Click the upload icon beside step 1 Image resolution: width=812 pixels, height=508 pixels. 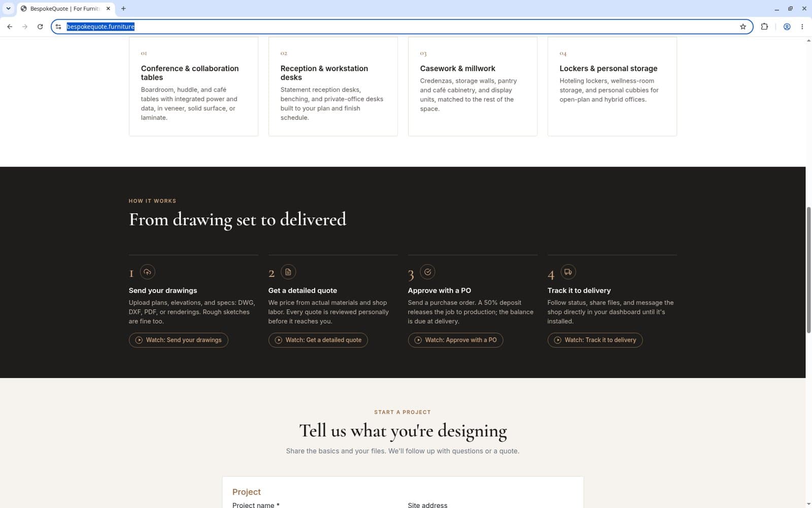pyautogui.click(x=147, y=272)
